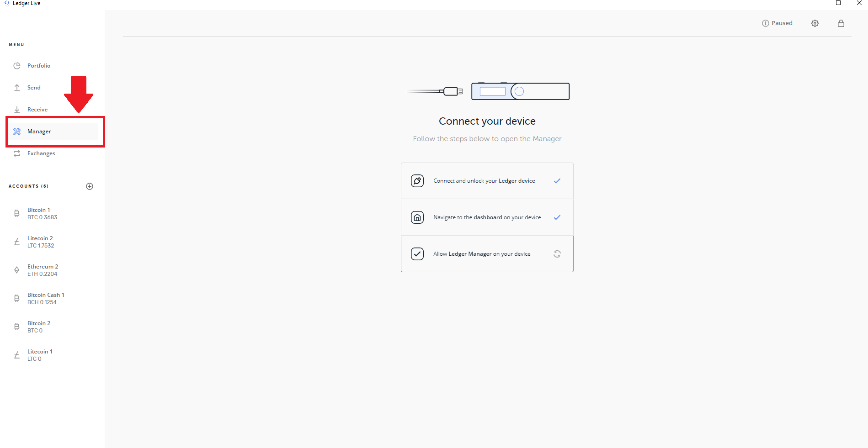Click the Send upward arrow icon

tap(17, 88)
